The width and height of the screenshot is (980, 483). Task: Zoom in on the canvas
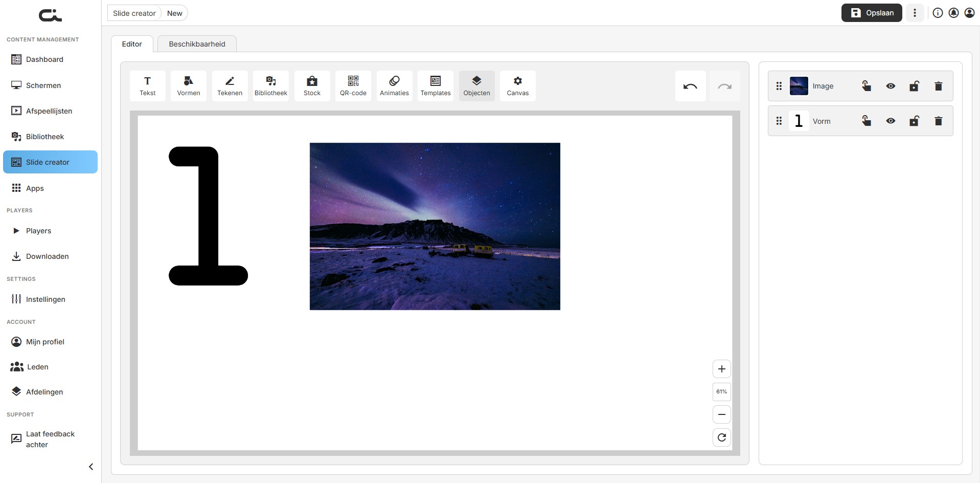tap(721, 369)
